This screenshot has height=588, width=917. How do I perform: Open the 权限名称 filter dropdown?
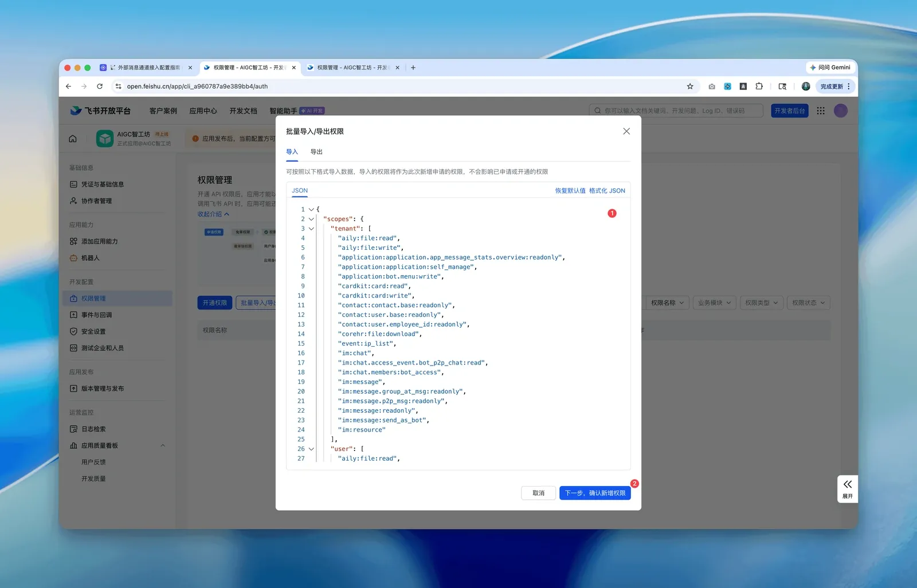(667, 303)
